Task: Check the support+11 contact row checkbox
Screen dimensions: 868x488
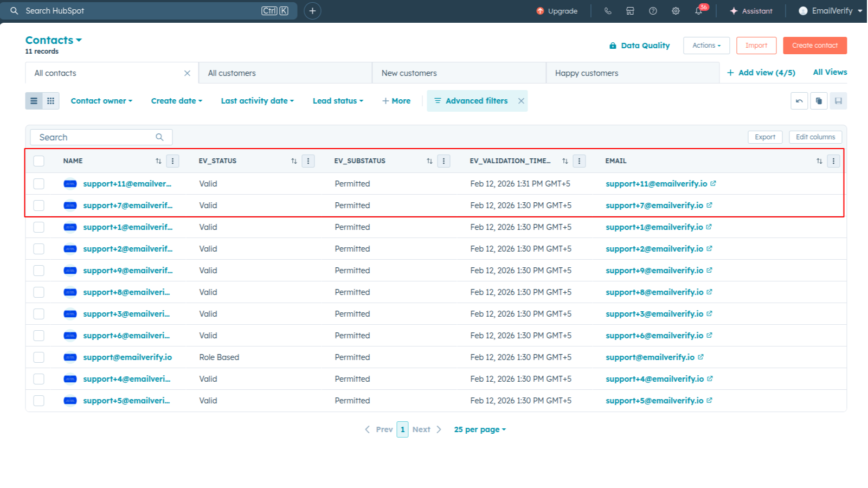Action: (x=38, y=183)
